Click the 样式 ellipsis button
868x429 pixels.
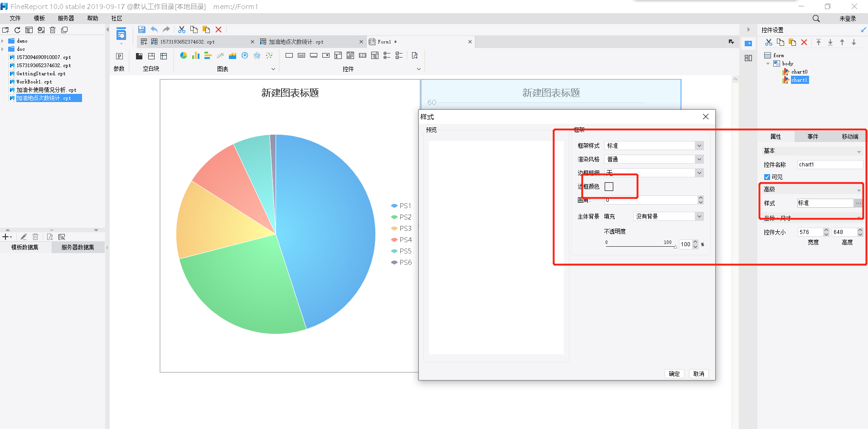pyautogui.click(x=858, y=203)
